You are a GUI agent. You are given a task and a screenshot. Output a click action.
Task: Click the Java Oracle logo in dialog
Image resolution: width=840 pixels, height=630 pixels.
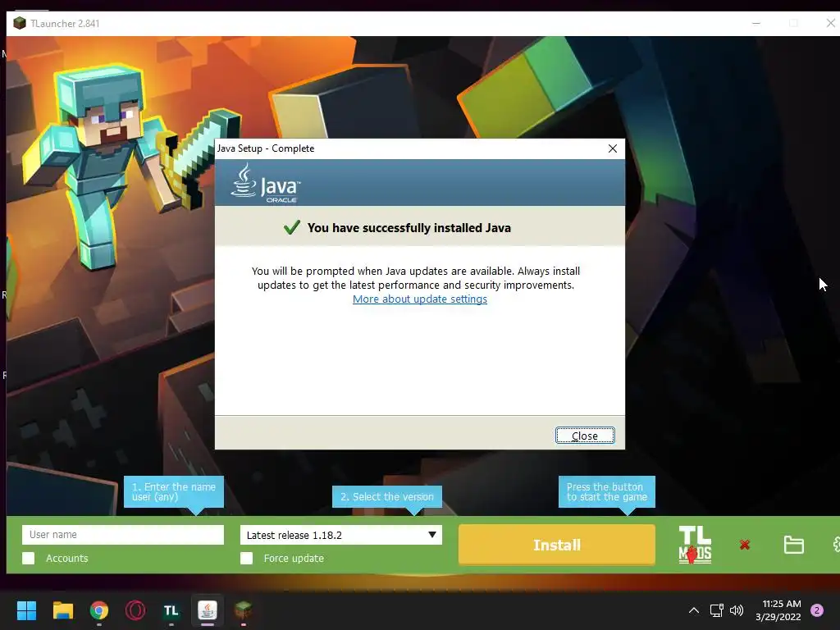[x=266, y=183]
